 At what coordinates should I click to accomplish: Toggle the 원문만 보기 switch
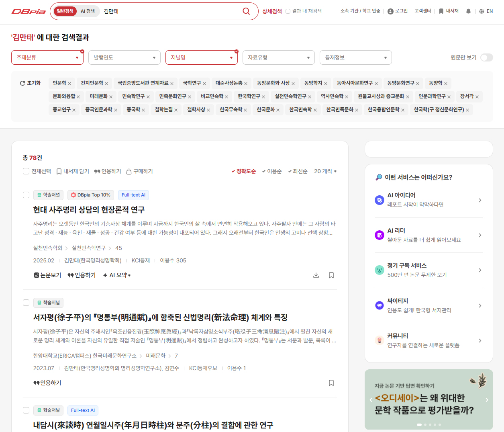tap(486, 57)
